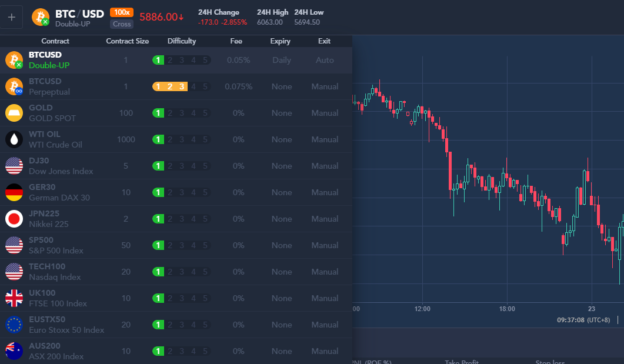
Task: Click the WTI OIL drop icon
Action: (14, 139)
